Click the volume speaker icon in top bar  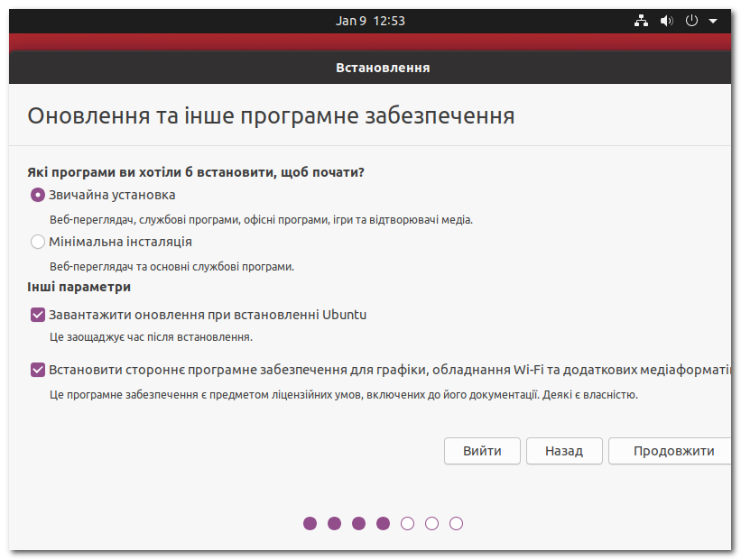pyautogui.click(x=666, y=20)
